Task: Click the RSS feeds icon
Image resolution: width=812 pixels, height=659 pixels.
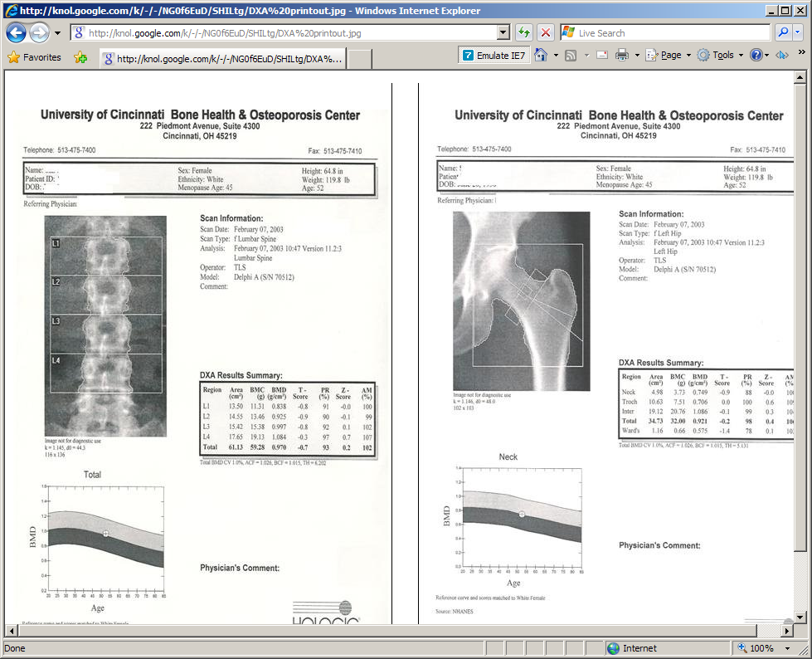Action: click(x=571, y=55)
